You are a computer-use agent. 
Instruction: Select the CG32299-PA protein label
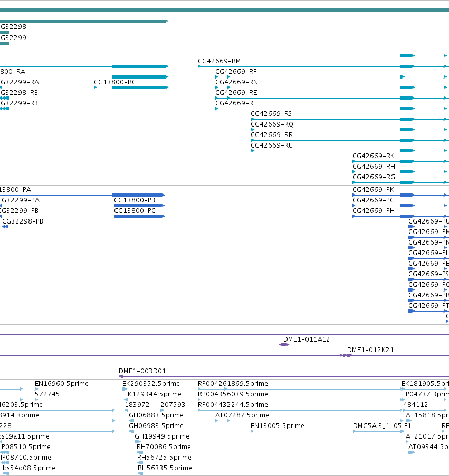(20, 200)
